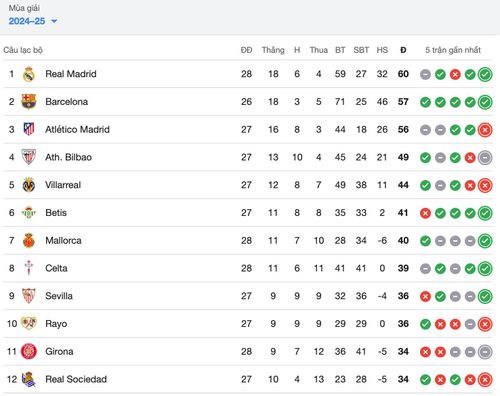Screen dimensions: 500x396
Task: Click the Real Sociedad club crest
Action: 29,379
